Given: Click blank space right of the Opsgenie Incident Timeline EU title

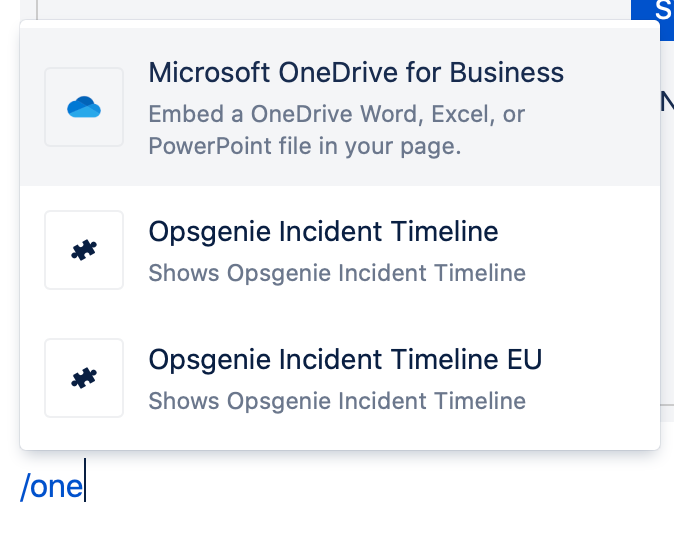Looking at the screenshot, I should (600, 360).
